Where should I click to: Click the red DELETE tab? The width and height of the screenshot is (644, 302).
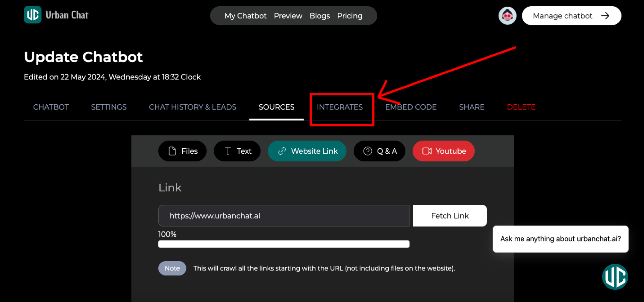(x=521, y=107)
